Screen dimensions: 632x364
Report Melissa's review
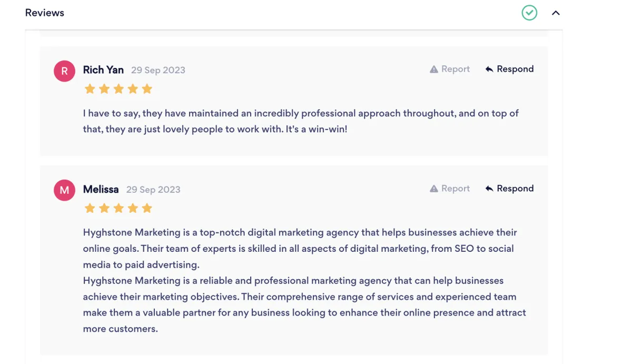(450, 189)
